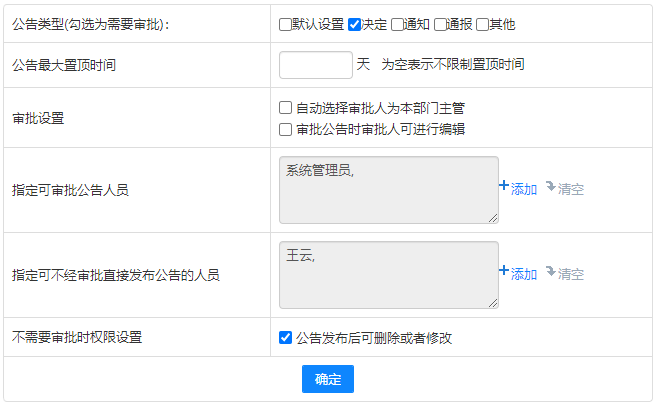Click the 清空 arrow icon for 王云

[550, 272]
